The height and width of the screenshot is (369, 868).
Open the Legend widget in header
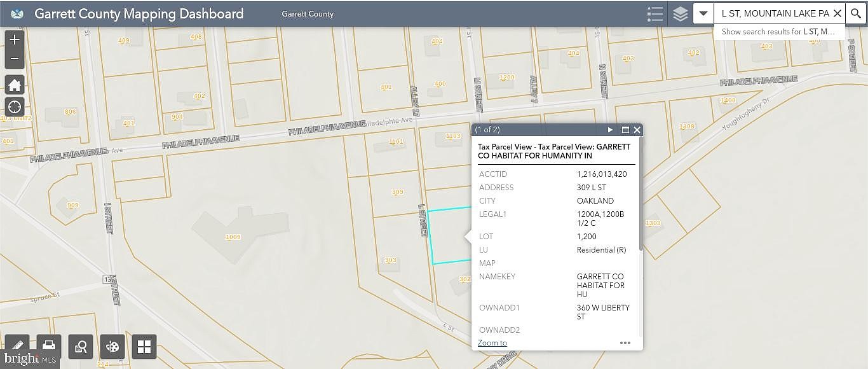pos(654,14)
